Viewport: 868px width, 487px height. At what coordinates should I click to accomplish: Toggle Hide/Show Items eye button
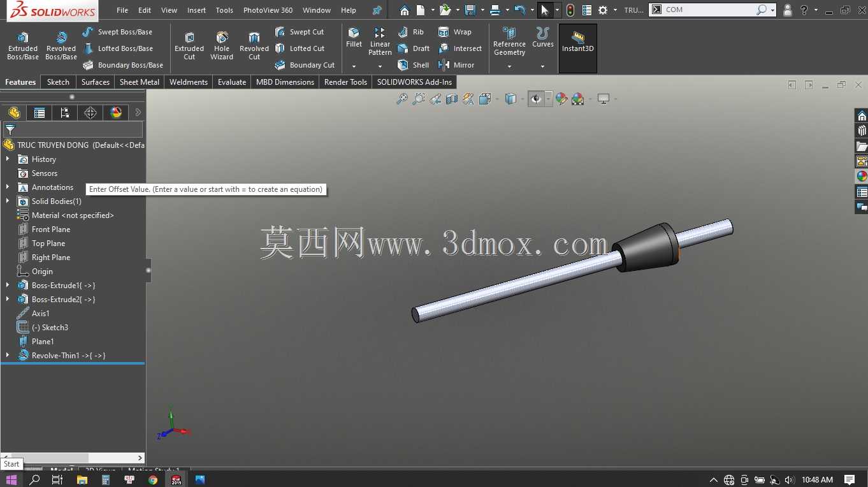tap(536, 99)
